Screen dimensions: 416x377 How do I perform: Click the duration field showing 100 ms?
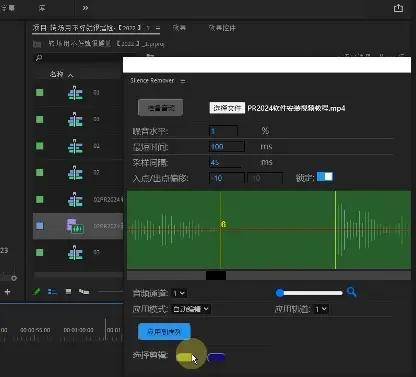tap(227, 147)
